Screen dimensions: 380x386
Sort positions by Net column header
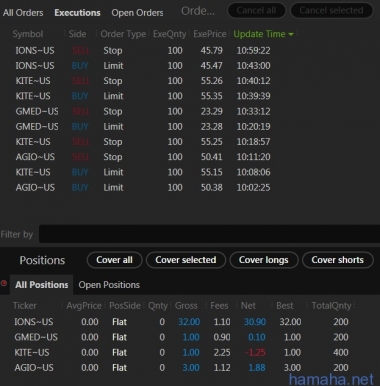point(248,306)
